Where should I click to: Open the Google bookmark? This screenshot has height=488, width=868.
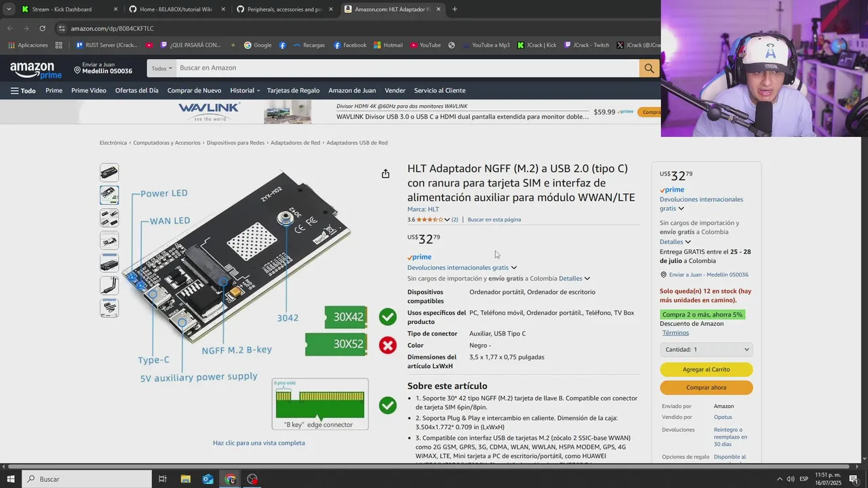(x=258, y=45)
